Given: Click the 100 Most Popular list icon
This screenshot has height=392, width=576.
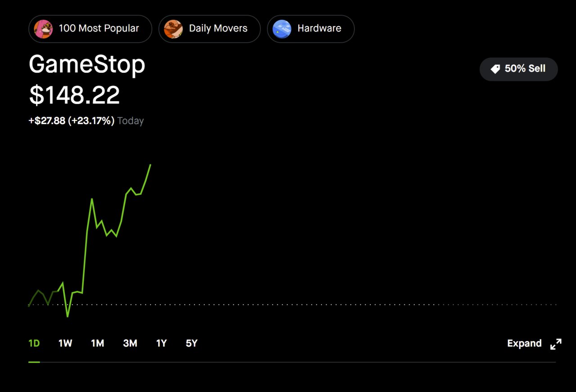Looking at the screenshot, I should pos(43,29).
